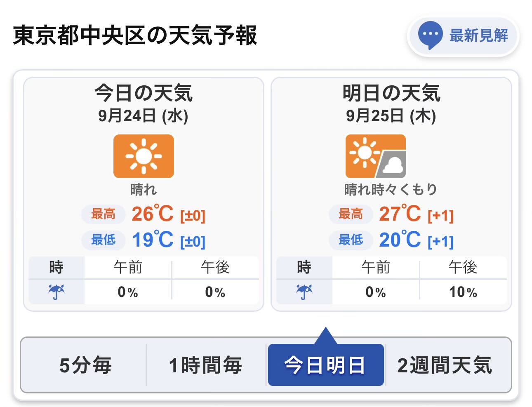This screenshot has height=407, width=532.
Task: Click the umbrella icon in today's forecast
Action: 56,292
